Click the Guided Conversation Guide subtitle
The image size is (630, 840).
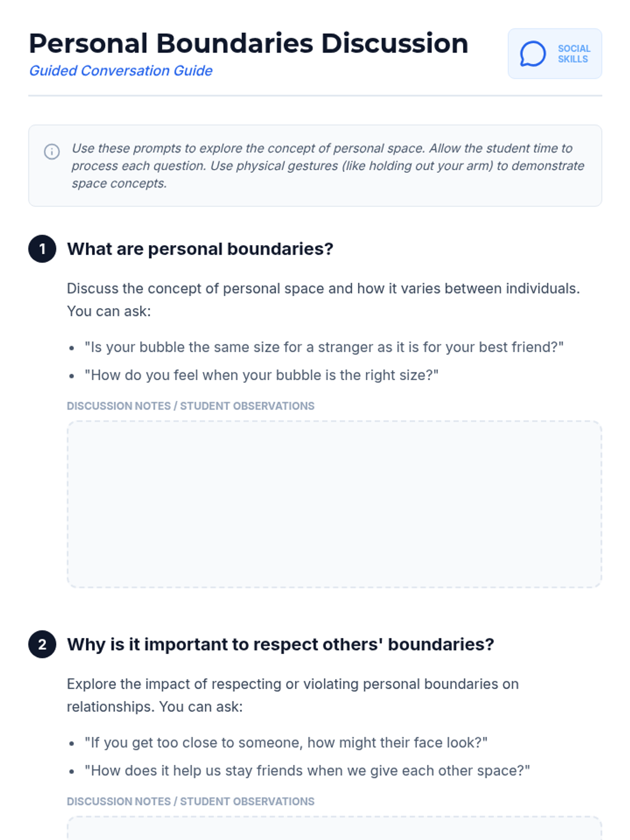tap(121, 71)
